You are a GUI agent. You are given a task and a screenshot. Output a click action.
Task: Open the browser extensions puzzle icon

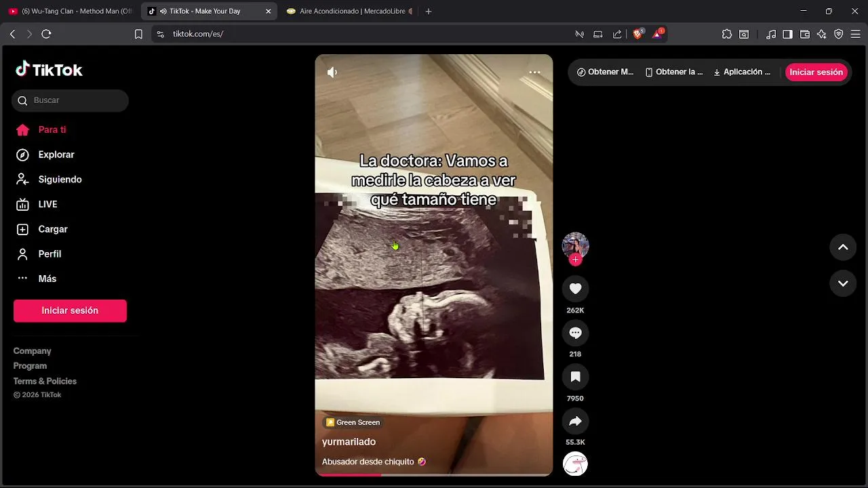pyautogui.click(x=727, y=34)
